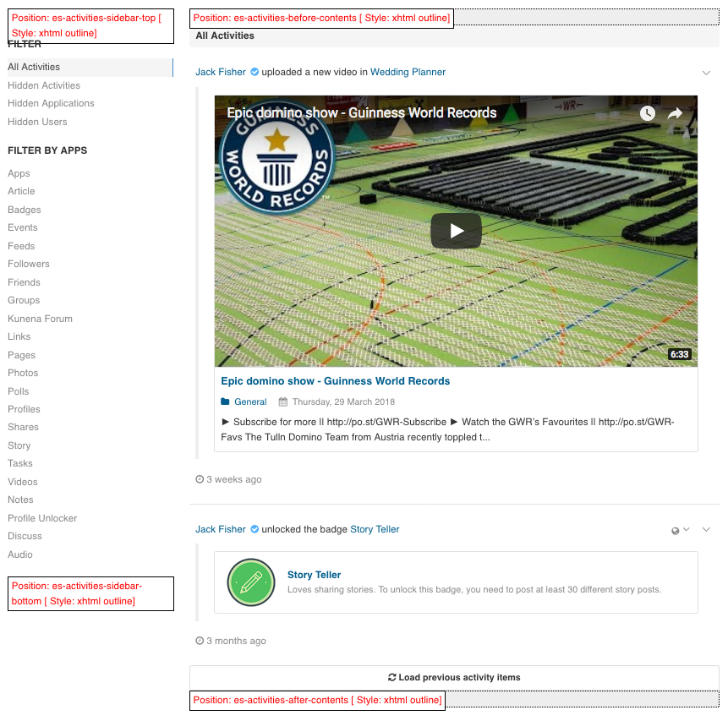The image size is (728, 721).
Task: Filter activities by Shares
Action: (x=23, y=427)
